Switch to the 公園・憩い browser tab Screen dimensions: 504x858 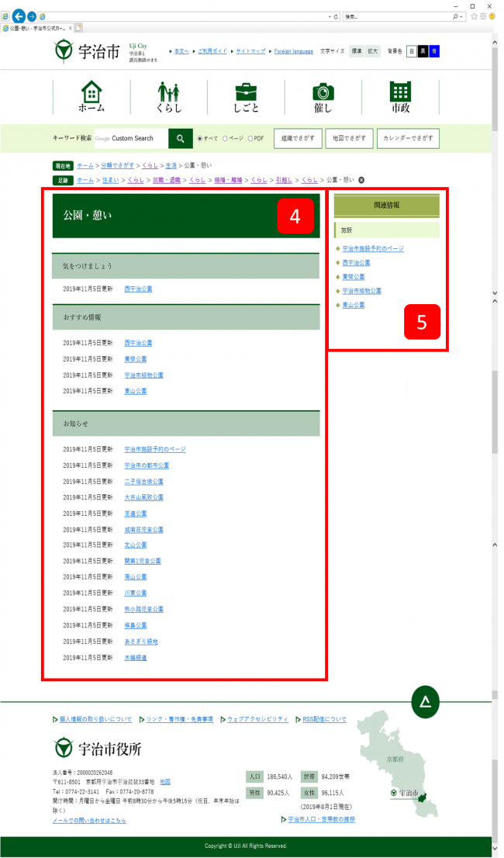click(x=35, y=28)
